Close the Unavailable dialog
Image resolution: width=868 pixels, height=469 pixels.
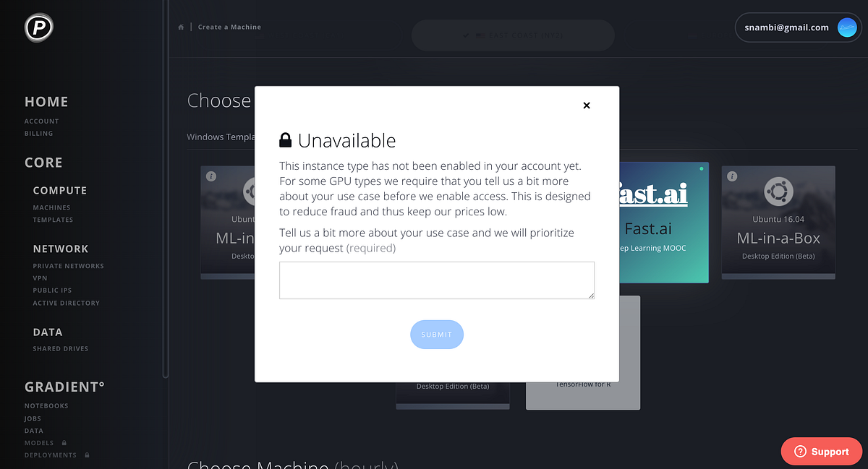(587, 106)
